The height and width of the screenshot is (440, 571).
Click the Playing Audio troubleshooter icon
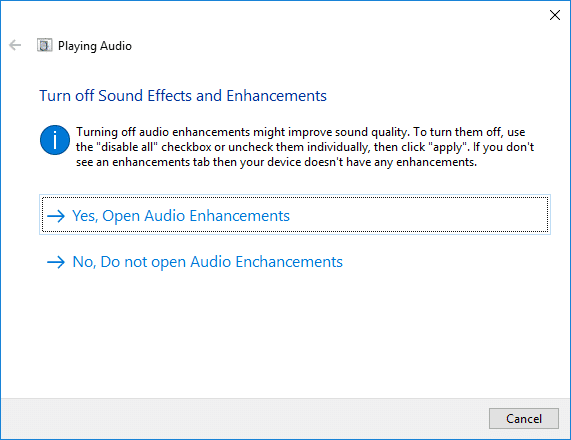(44, 46)
